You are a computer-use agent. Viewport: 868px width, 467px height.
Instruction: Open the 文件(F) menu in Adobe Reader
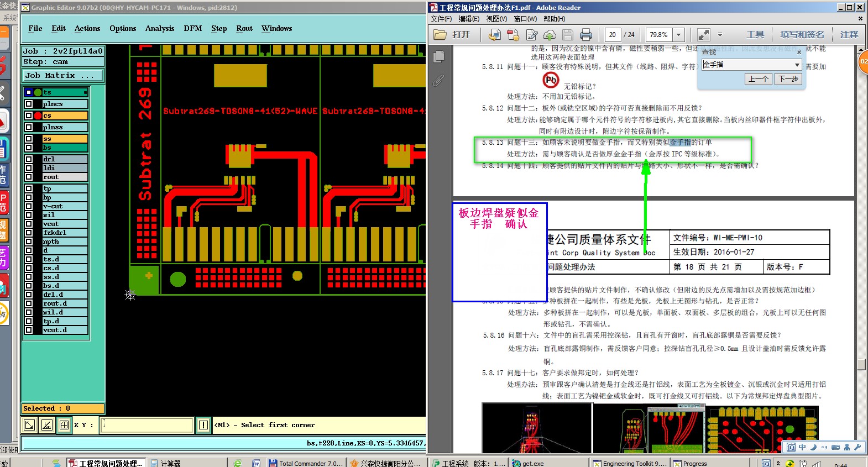(442, 19)
